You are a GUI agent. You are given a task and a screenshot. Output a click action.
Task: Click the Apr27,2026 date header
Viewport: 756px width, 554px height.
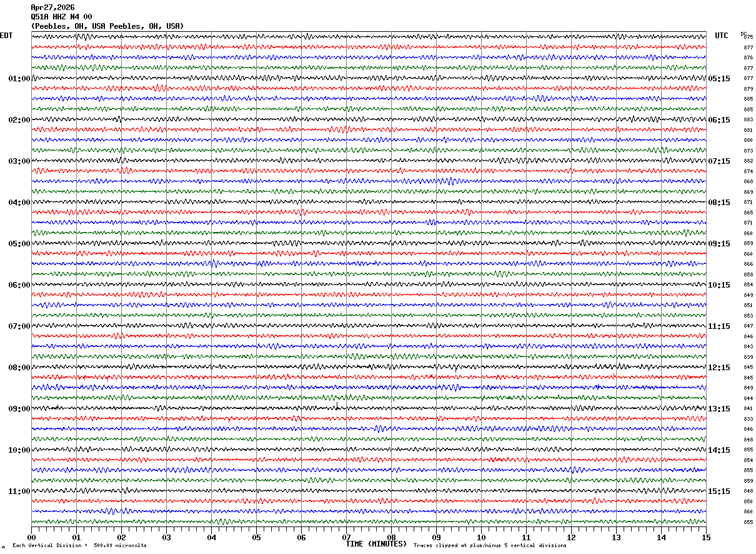(52, 8)
